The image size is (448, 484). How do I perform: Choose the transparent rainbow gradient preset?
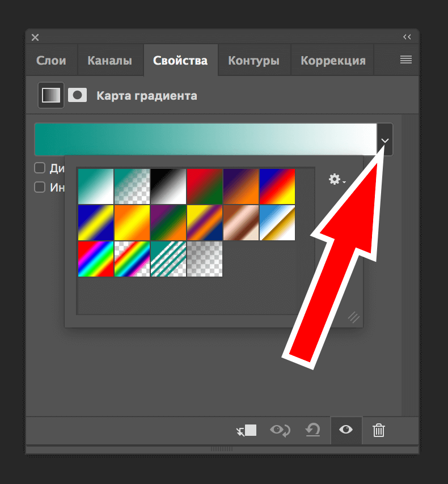pyautogui.click(x=132, y=259)
